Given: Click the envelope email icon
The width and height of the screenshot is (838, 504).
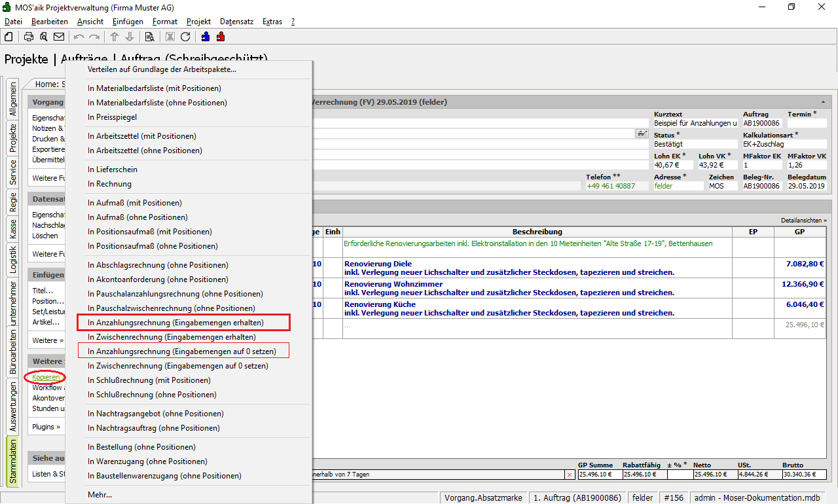Looking at the screenshot, I should coord(59,37).
